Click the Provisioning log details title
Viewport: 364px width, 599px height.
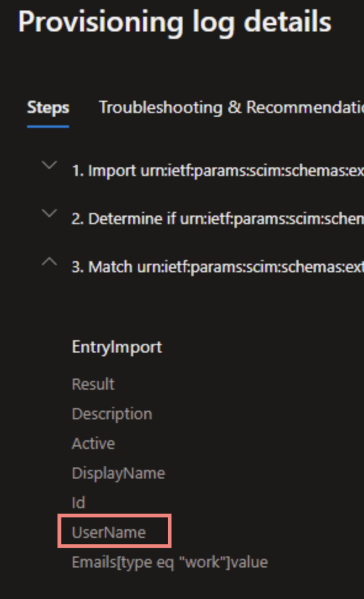(175, 22)
